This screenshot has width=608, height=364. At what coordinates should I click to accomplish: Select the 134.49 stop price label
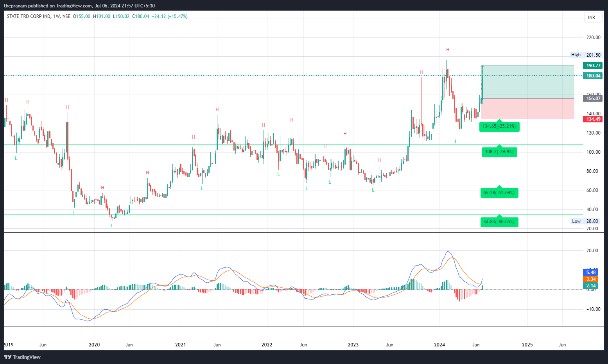pos(593,119)
